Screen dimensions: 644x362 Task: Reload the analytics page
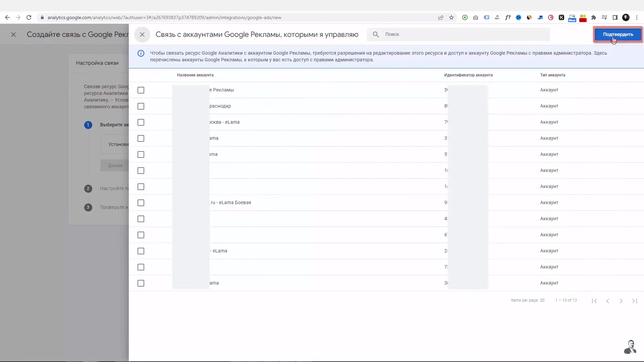click(x=29, y=17)
